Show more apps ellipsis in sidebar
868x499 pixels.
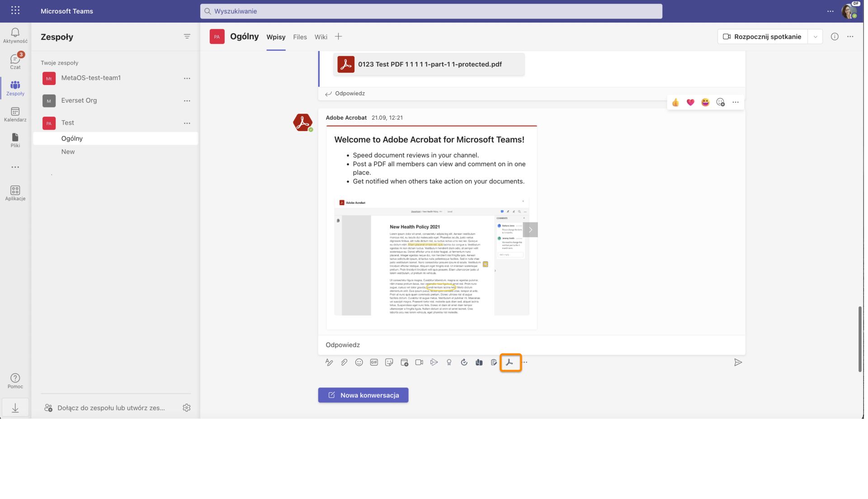[15, 167]
